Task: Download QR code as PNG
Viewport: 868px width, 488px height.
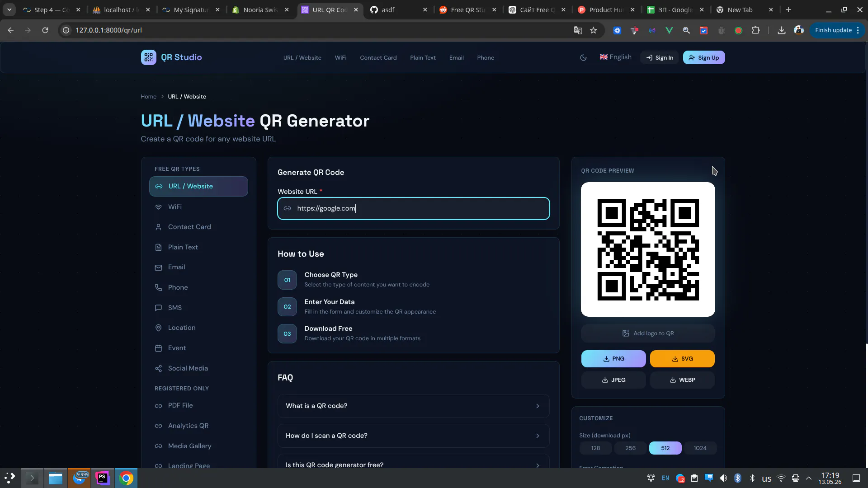Action: (x=613, y=359)
